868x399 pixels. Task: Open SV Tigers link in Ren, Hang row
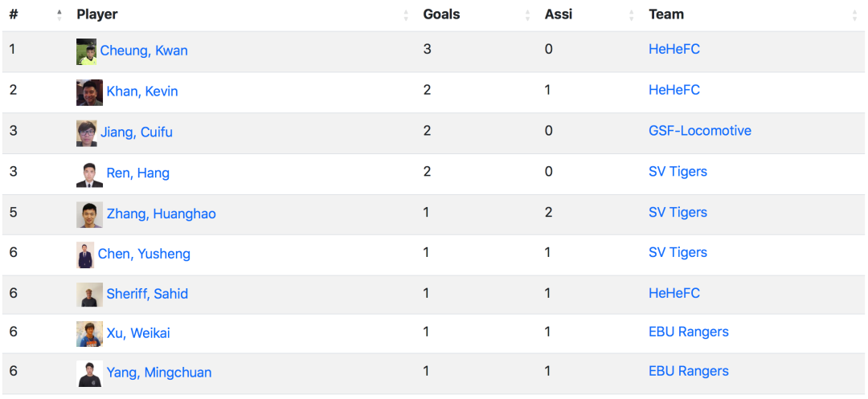(678, 172)
